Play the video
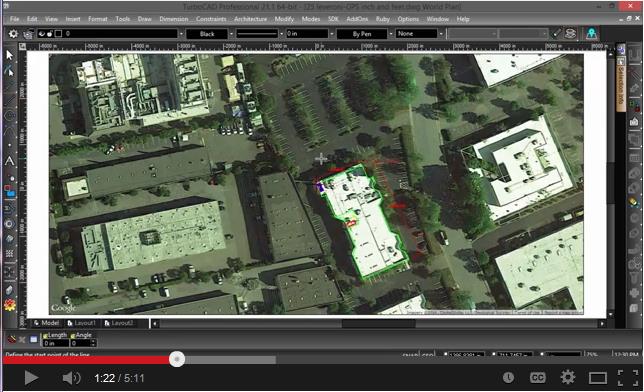 31,378
